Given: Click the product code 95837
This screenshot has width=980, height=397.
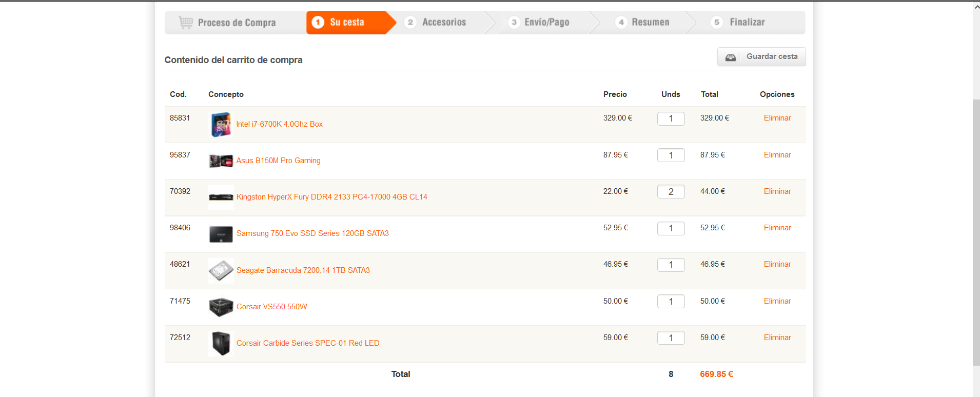Looking at the screenshot, I should coord(180,155).
